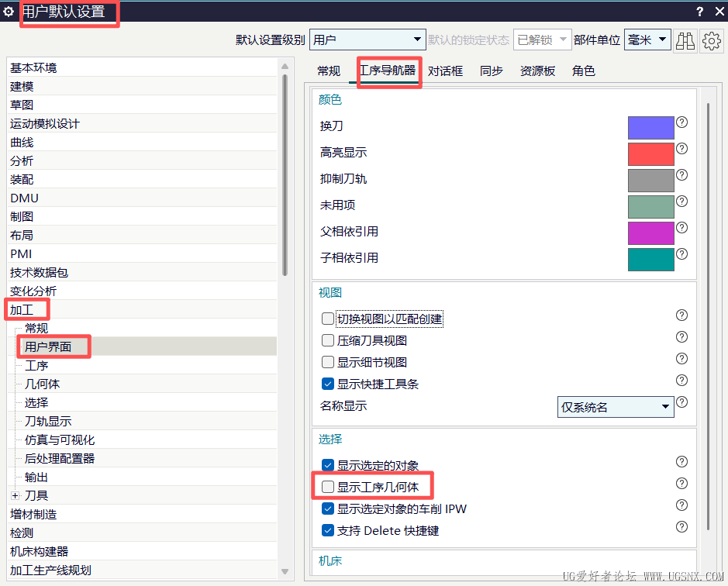Change the 换刀 blue color swatch
This screenshot has height=586, width=728.
click(x=651, y=128)
